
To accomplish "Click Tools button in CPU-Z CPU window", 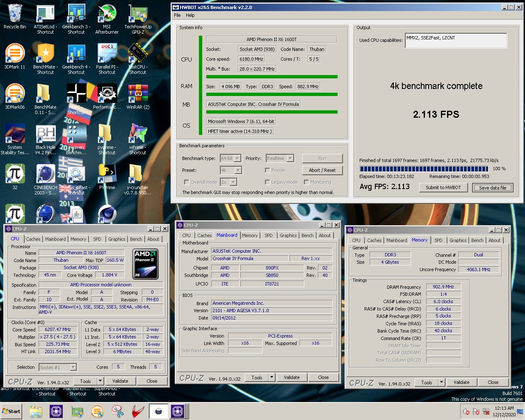I will 86,381.
